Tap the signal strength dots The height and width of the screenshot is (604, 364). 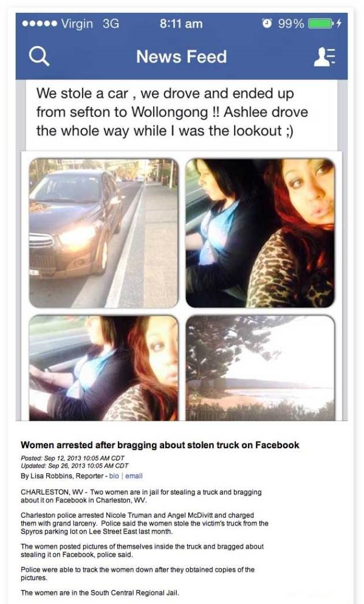click(39, 24)
